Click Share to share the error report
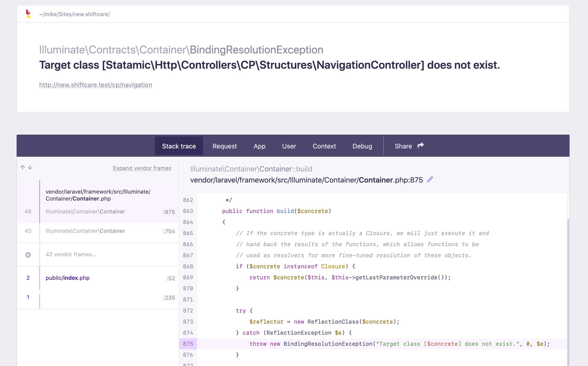Viewport: 588px width, 366px height. pos(403,146)
